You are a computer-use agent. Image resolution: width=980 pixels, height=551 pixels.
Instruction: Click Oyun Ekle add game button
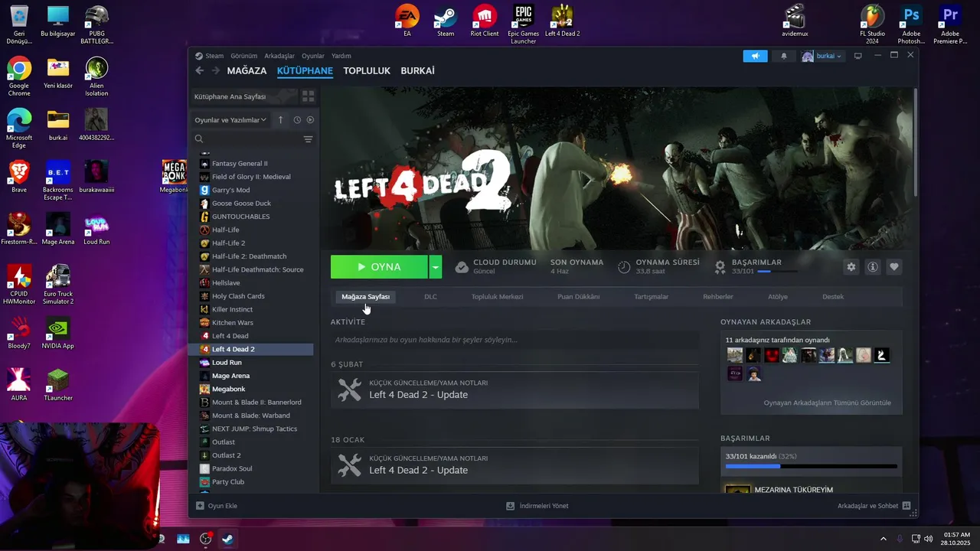click(217, 506)
